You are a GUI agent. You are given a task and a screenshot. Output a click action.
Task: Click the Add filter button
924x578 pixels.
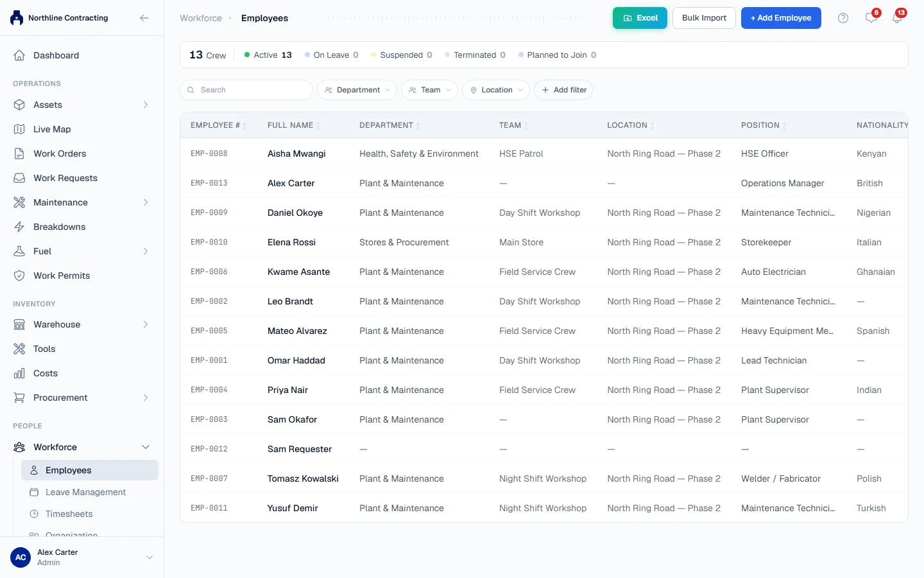pyautogui.click(x=563, y=90)
